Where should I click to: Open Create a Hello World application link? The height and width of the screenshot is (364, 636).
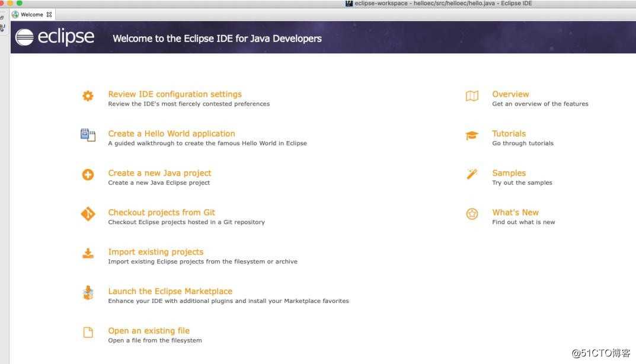[x=171, y=133]
